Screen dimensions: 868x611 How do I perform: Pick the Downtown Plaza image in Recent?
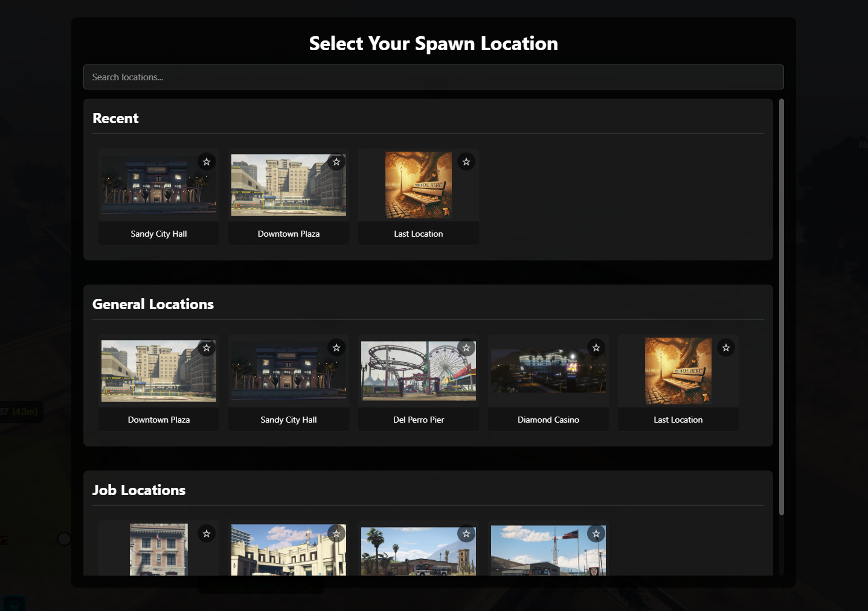(289, 185)
